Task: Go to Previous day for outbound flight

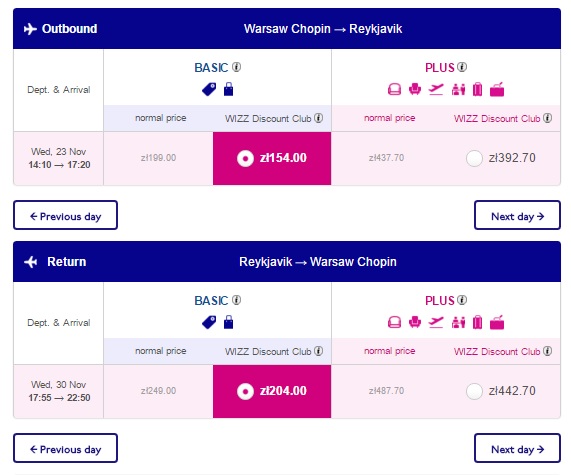Action: click(66, 215)
